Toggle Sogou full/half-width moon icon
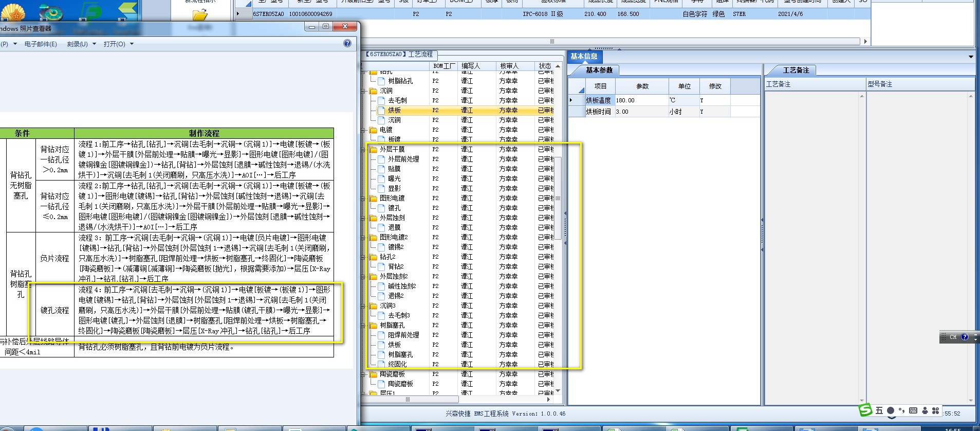Screen dimensions: 980x431 pos(891,410)
